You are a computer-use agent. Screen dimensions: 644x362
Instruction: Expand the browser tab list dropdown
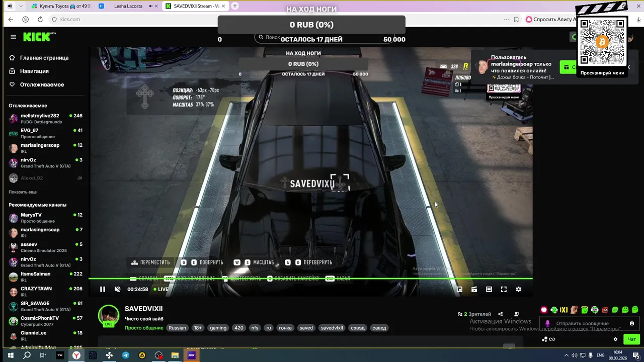coord(21,6)
